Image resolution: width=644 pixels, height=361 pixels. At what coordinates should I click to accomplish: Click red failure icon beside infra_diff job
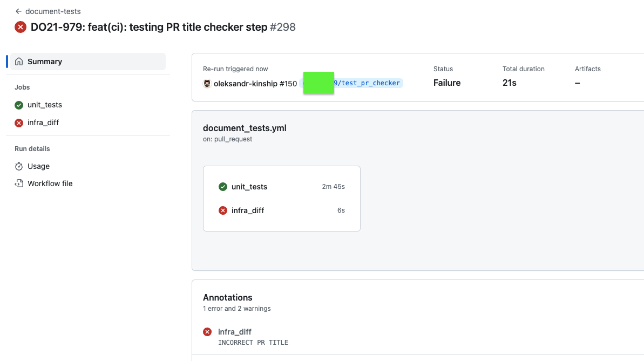[19, 122]
